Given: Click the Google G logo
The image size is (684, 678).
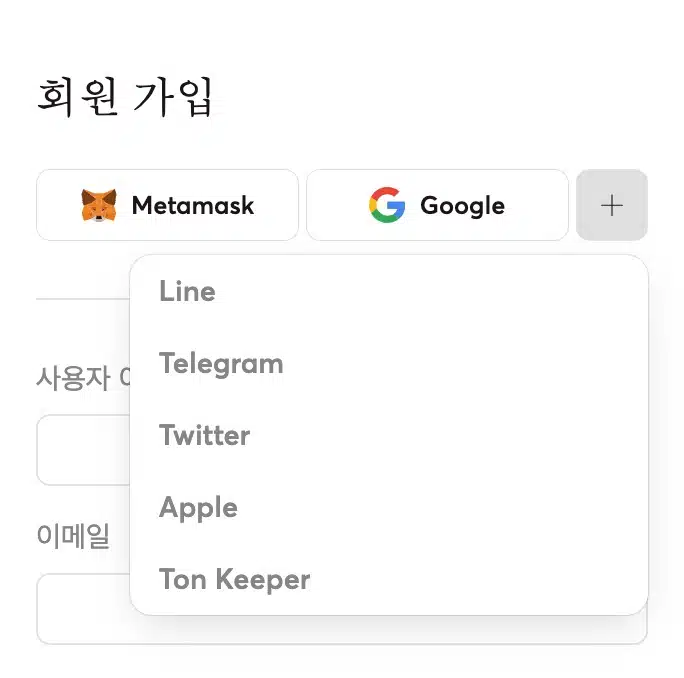Looking at the screenshot, I should 387,205.
